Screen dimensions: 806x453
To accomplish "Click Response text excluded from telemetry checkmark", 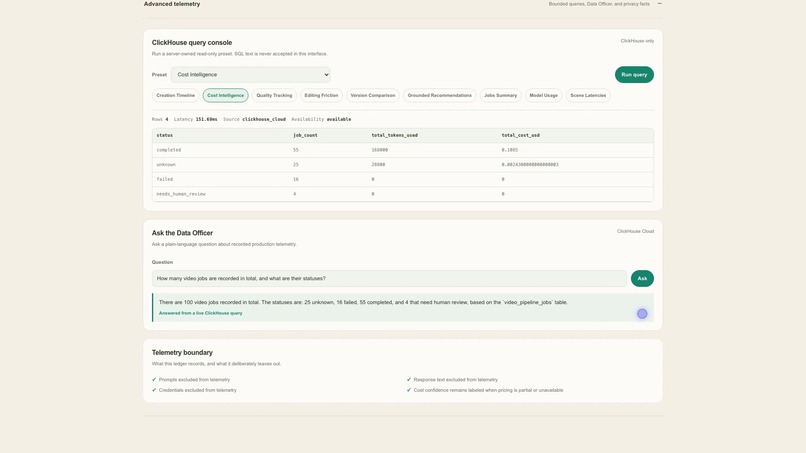I will [409, 379].
